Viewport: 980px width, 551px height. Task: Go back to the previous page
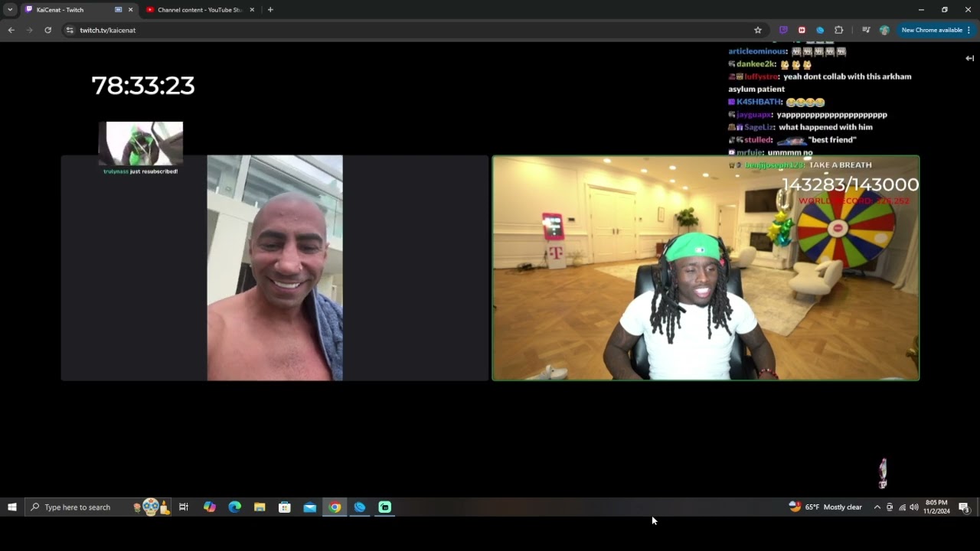click(11, 30)
